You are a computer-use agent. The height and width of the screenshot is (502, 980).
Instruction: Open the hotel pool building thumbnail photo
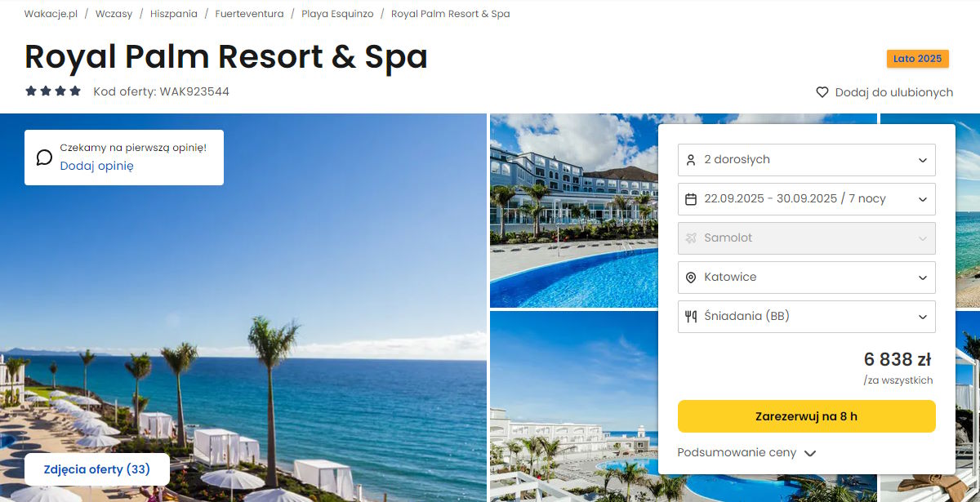pos(574,211)
